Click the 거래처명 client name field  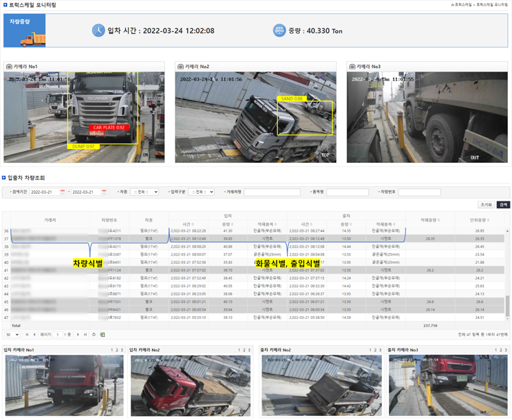(272, 192)
